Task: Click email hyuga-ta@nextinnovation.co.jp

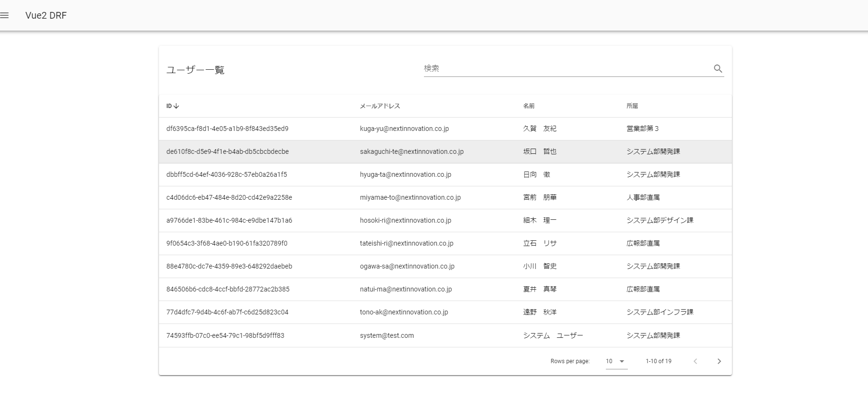Action: (x=405, y=175)
